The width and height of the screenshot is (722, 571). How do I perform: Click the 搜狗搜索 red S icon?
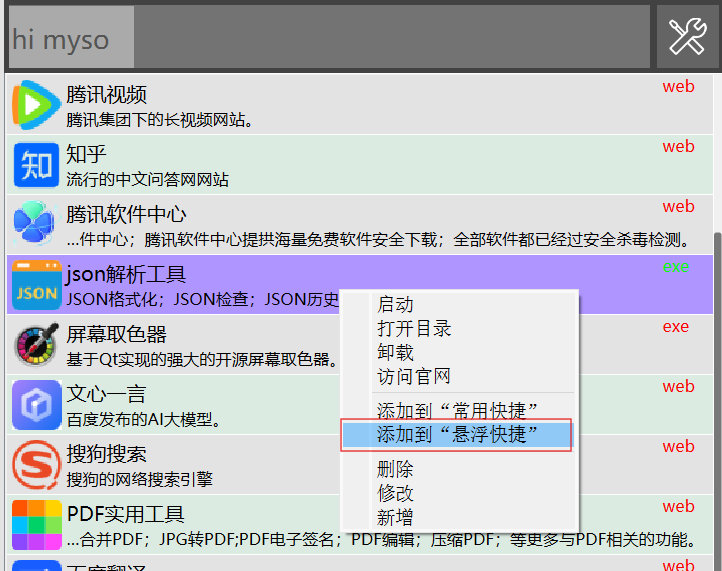(x=36, y=465)
